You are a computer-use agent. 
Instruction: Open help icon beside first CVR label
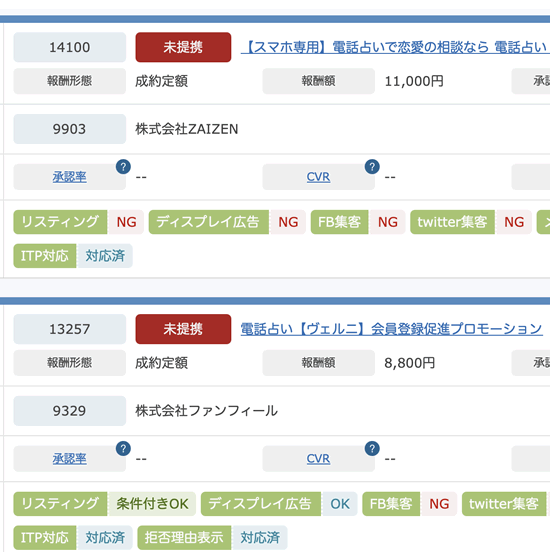[x=372, y=167]
